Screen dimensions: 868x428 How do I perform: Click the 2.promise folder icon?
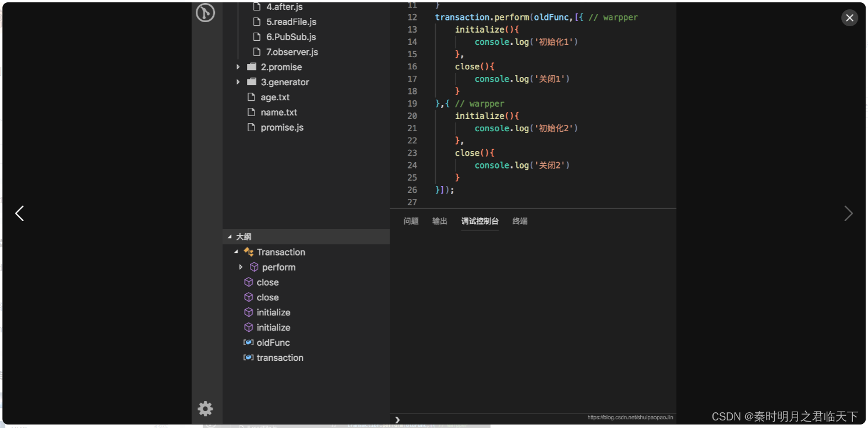(x=252, y=67)
